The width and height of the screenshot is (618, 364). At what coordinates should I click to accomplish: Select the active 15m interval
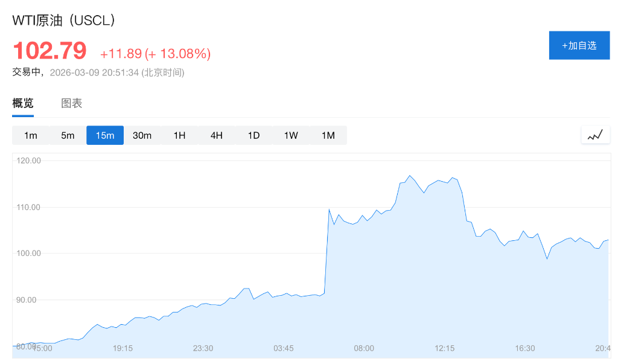click(x=105, y=135)
